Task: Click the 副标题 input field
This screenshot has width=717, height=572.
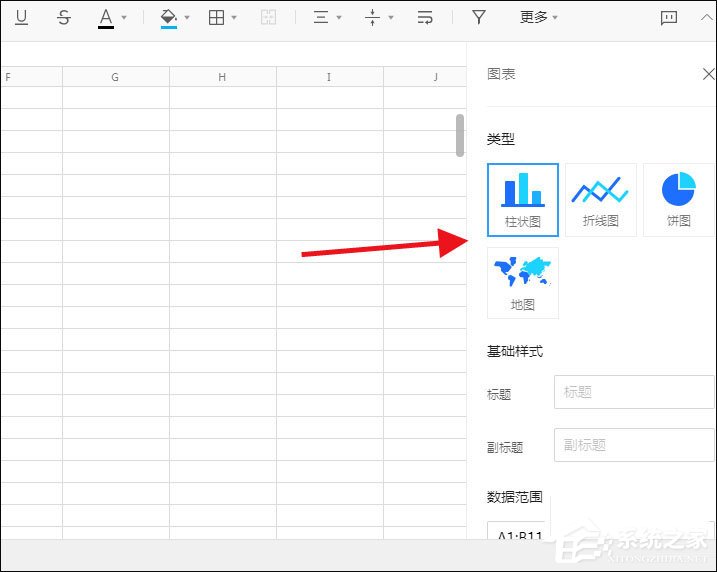Action: click(634, 445)
